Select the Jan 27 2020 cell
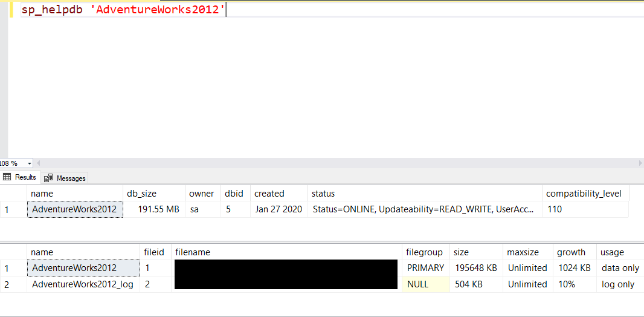Image resolution: width=644 pixels, height=317 pixels. coord(279,209)
